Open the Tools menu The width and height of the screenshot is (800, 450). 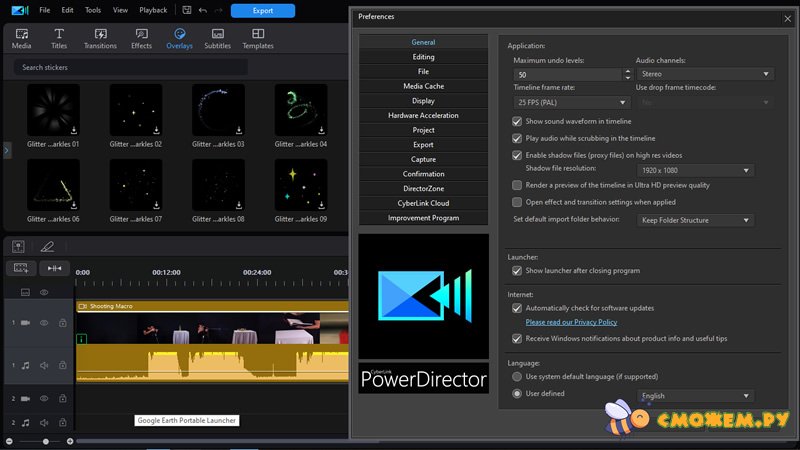click(x=93, y=10)
